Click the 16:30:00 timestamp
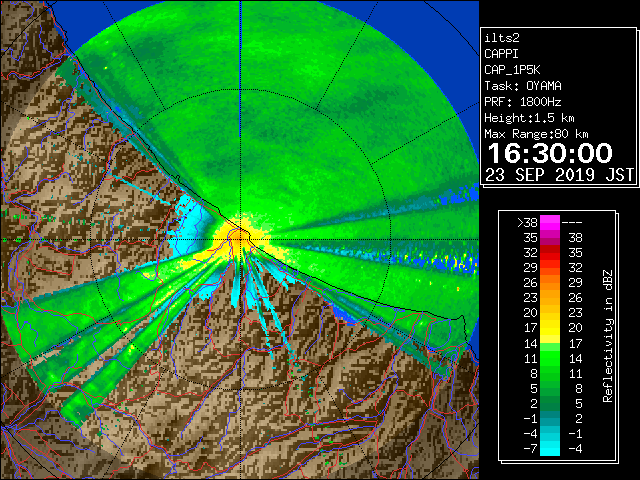The image size is (640, 480). [550, 153]
